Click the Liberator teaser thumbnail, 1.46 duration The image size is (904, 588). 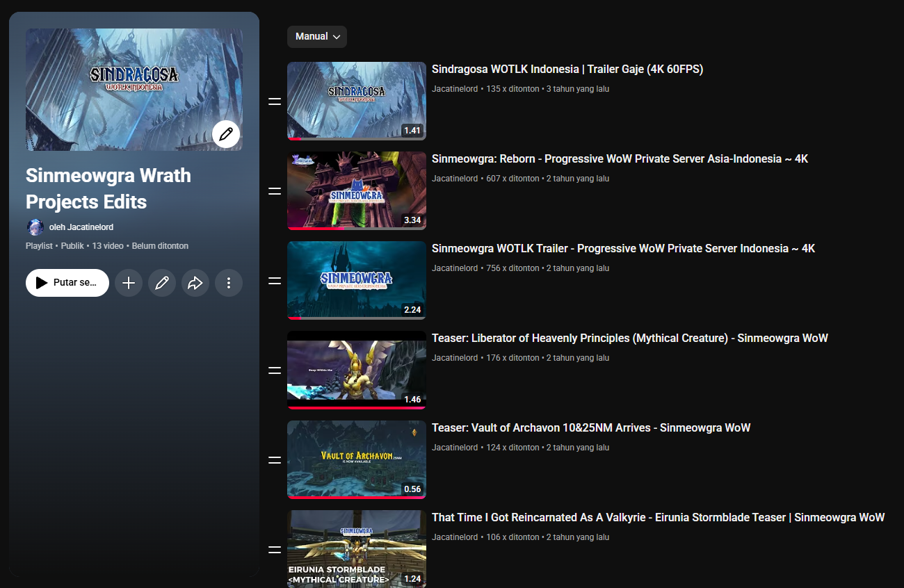pos(357,370)
